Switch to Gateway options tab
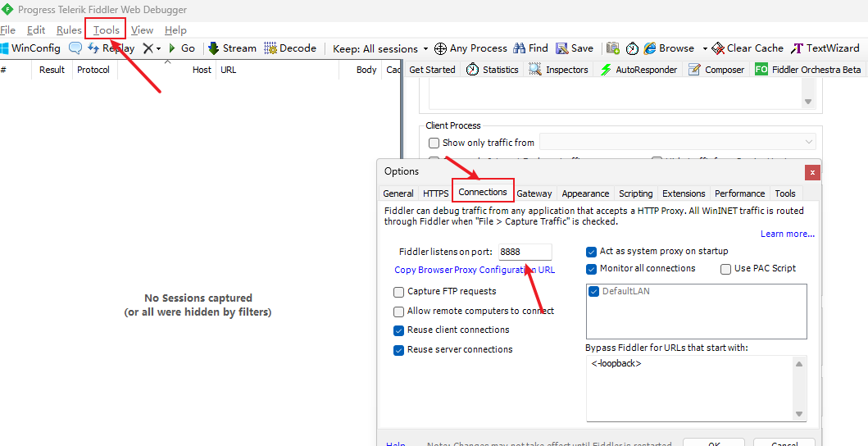Image resolution: width=868 pixels, height=446 pixels. pos(534,193)
